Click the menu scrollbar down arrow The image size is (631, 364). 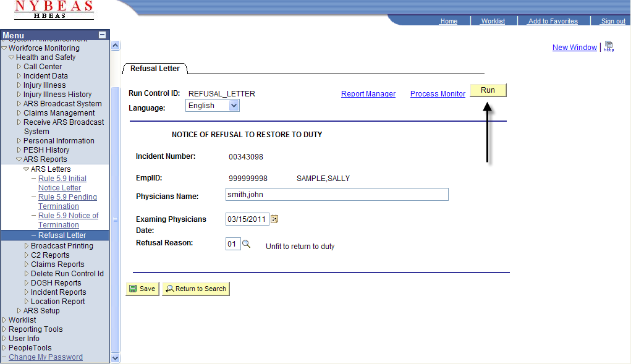coord(115,358)
